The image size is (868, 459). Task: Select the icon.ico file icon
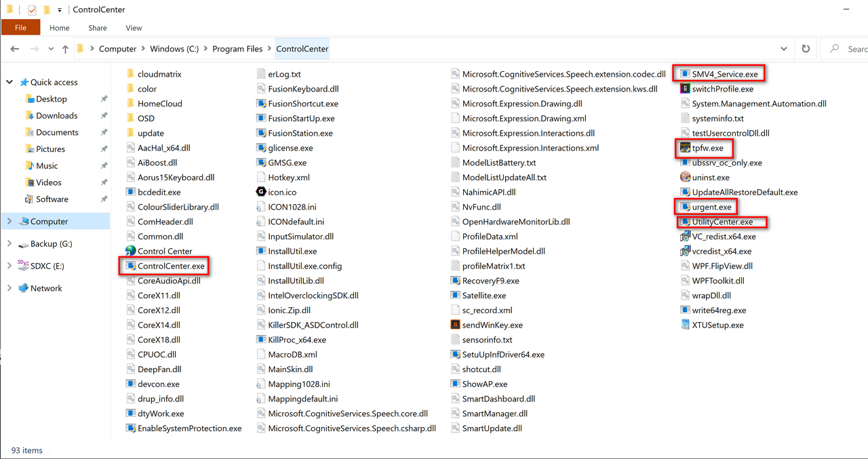tap(261, 192)
